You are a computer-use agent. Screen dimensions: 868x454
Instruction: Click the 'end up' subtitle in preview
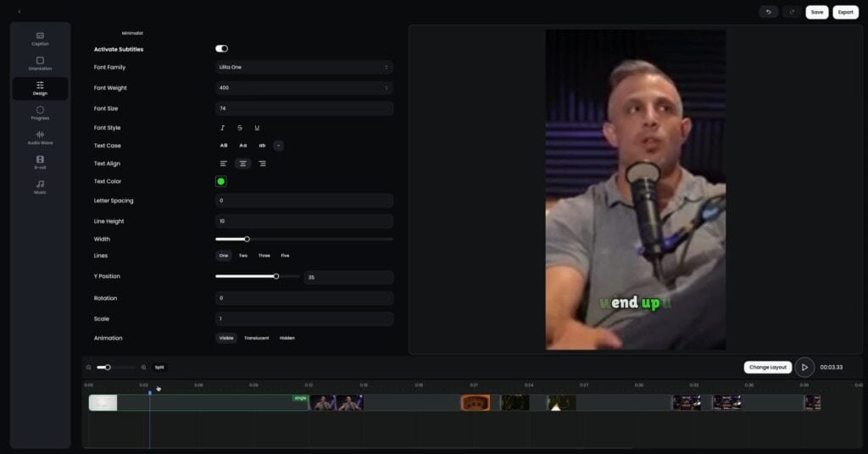coord(635,302)
